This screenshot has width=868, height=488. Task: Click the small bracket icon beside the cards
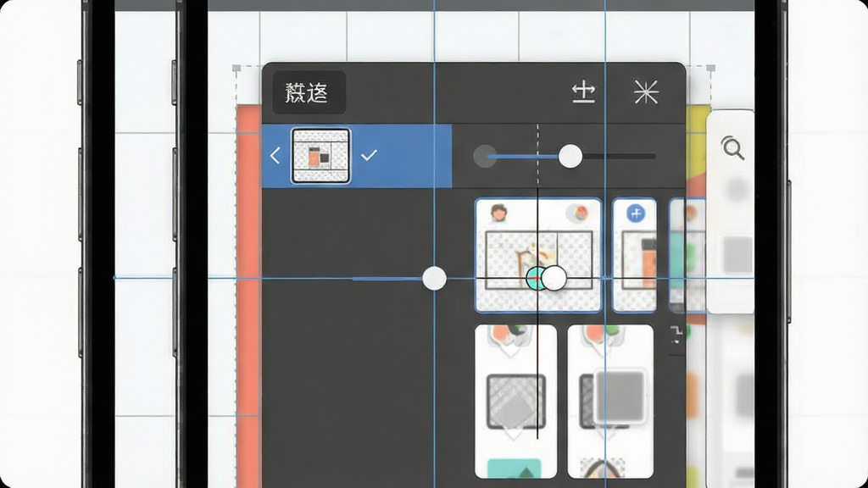click(x=676, y=335)
